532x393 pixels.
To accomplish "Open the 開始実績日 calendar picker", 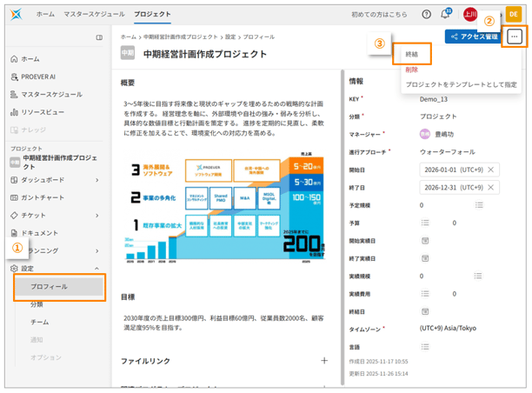I will coord(426,240).
